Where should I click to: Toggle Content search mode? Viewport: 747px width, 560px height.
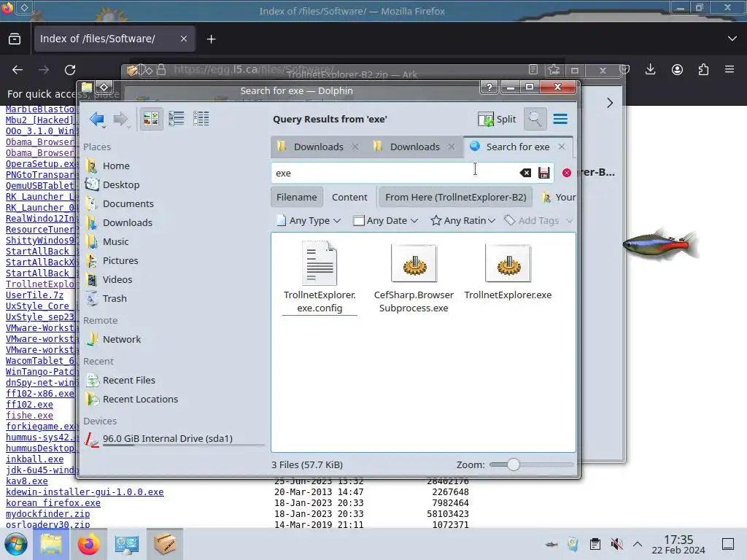(x=349, y=197)
